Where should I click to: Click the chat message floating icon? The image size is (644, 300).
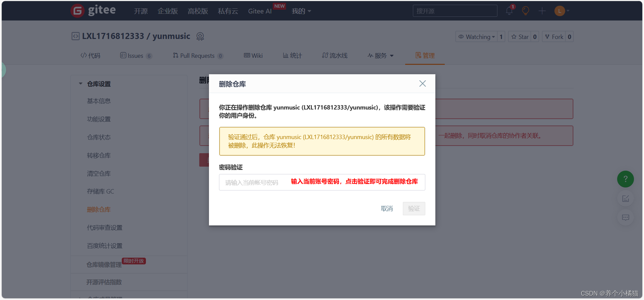pos(626,217)
